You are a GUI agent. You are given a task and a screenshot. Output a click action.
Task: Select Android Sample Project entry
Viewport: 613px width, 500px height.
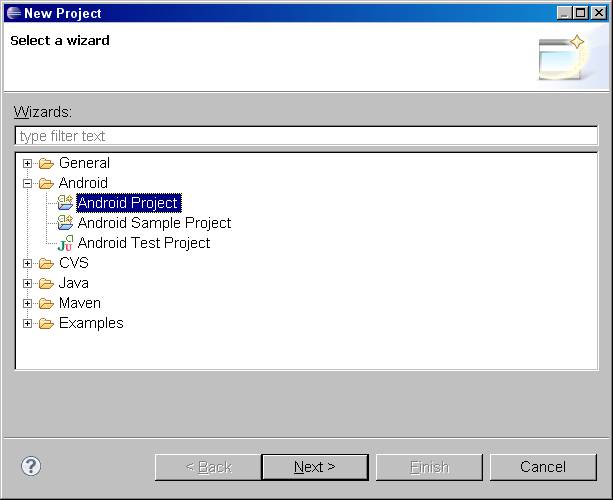154,223
